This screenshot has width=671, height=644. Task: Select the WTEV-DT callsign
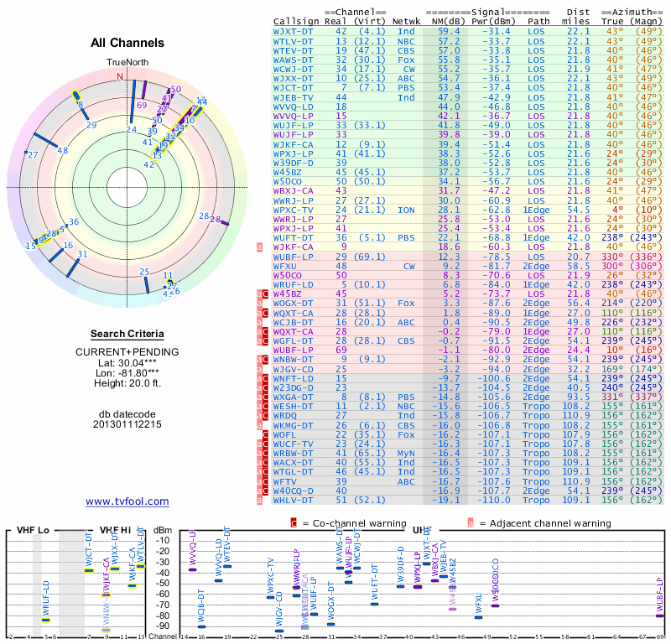293,50
